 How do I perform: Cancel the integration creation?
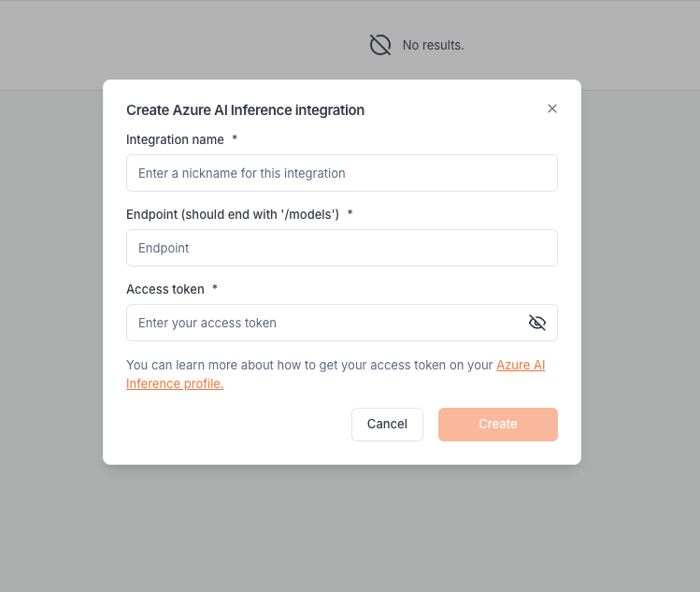click(387, 424)
